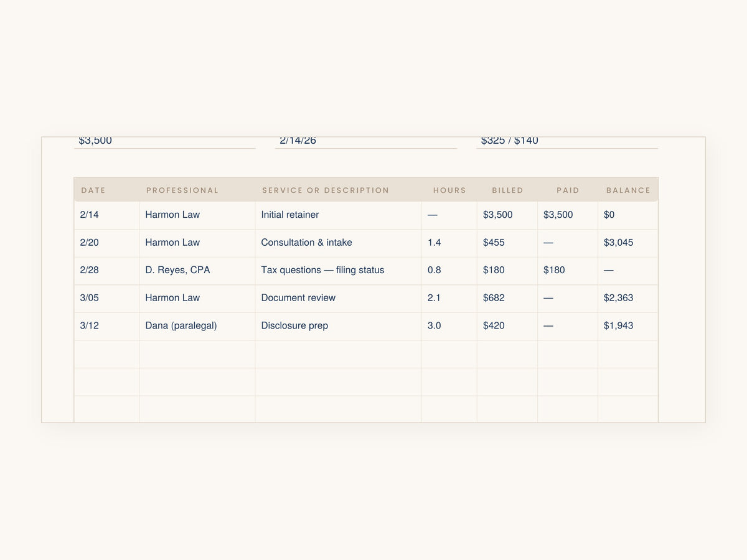The height and width of the screenshot is (560, 747).
Task: Click the 1.4 hours cell
Action: pos(449,243)
